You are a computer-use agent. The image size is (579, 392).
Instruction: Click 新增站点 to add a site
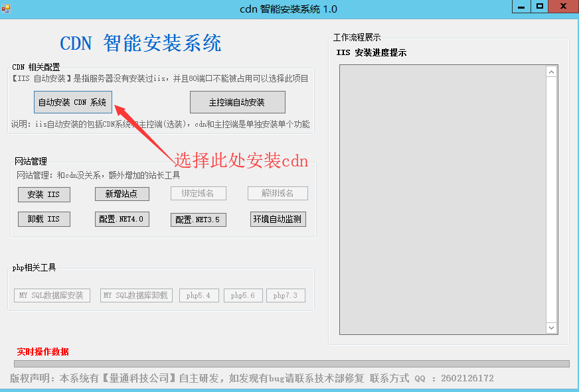tap(122, 194)
